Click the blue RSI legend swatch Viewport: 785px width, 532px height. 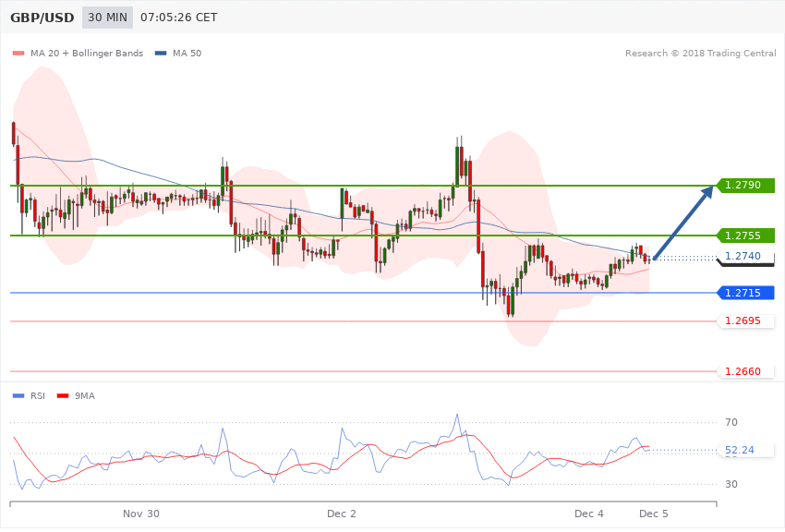pyautogui.click(x=18, y=396)
